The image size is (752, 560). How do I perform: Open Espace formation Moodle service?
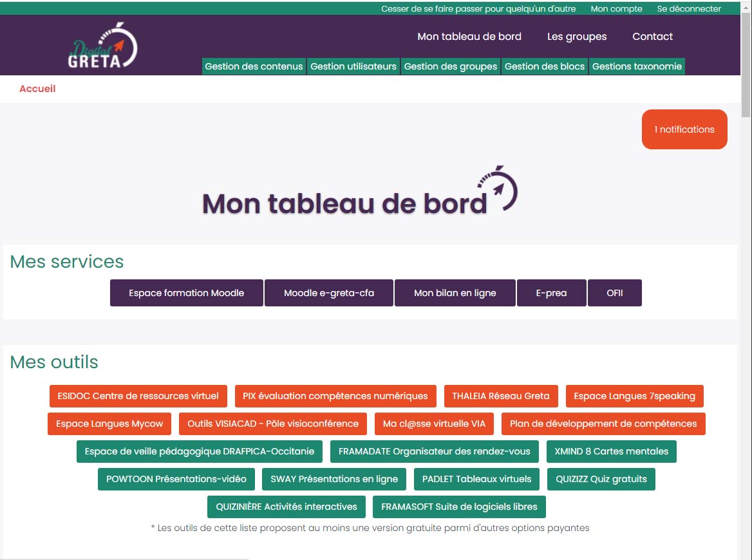187,293
